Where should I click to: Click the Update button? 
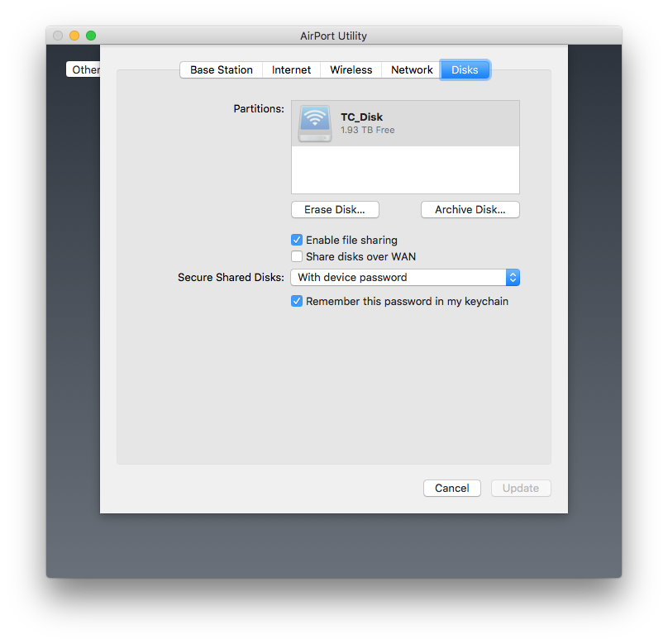[521, 488]
